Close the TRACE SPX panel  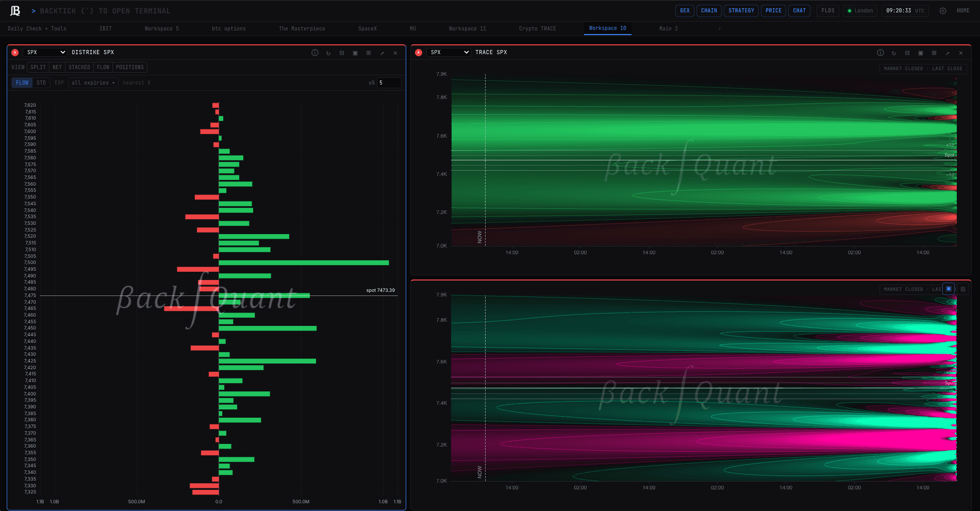[x=961, y=53]
